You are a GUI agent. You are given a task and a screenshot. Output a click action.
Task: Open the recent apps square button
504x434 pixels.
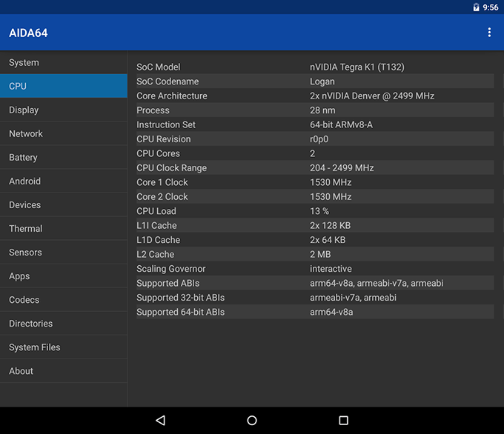coord(343,420)
